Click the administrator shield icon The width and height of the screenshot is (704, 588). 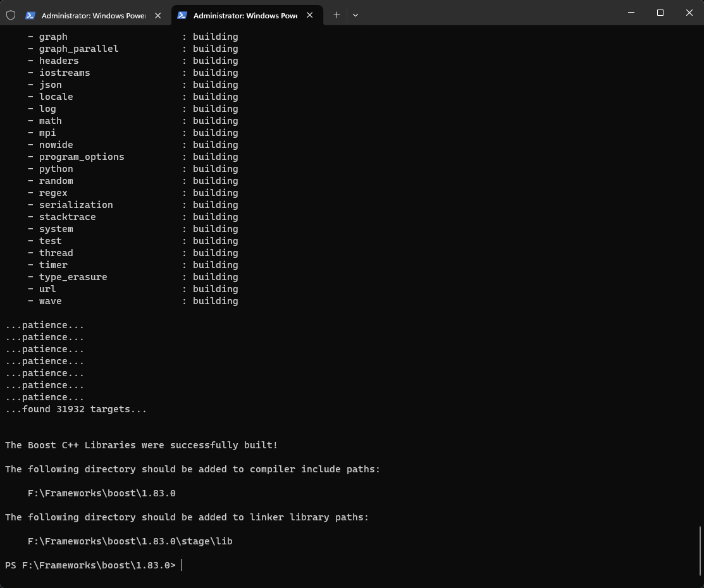tap(11, 15)
